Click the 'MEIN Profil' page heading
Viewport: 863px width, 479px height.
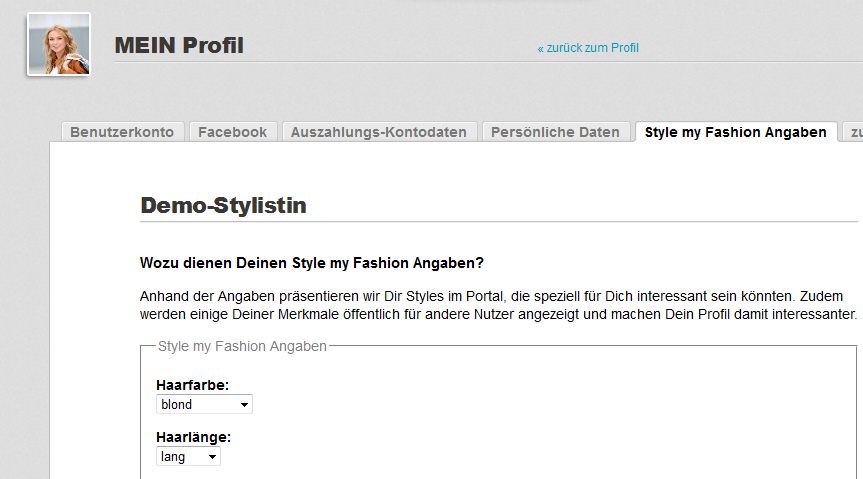(x=179, y=45)
